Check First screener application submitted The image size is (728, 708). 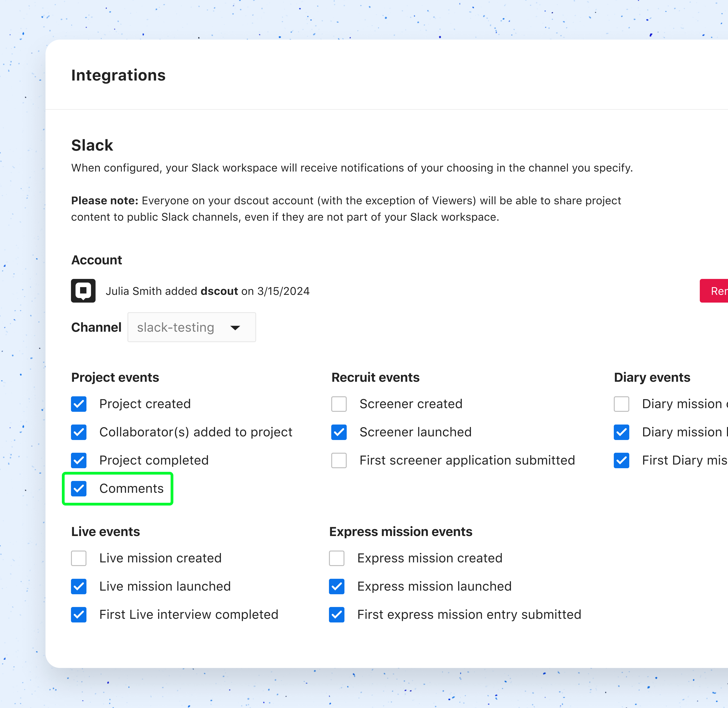tap(339, 461)
